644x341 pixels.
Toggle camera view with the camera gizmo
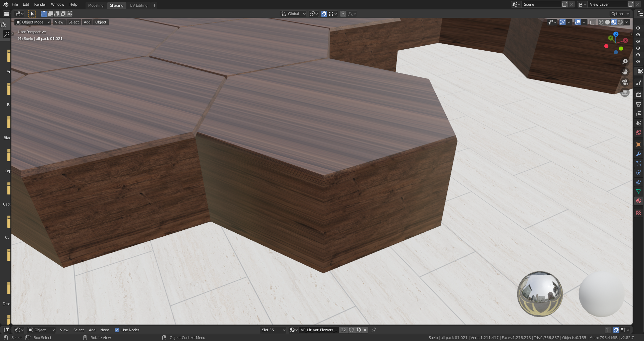pyautogui.click(x=625, y=82)
